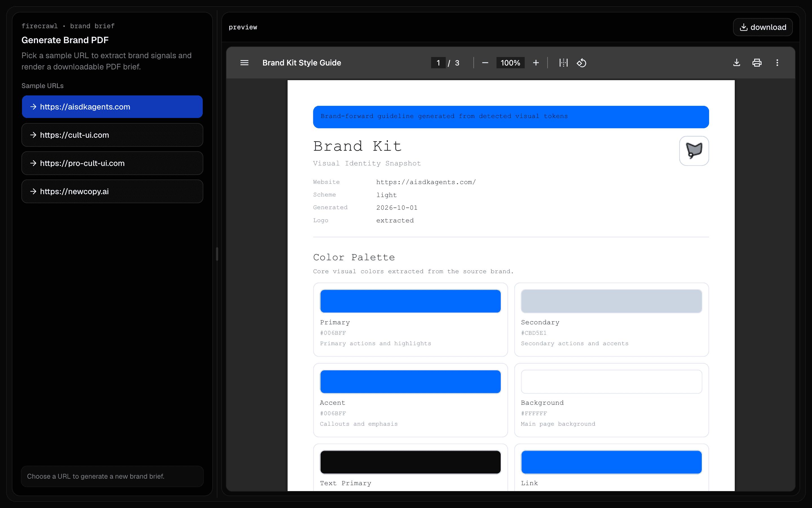Click the Color Palette section heading
Image resolution: width=812 pixels, height=508 pixels.
[354, 257]
